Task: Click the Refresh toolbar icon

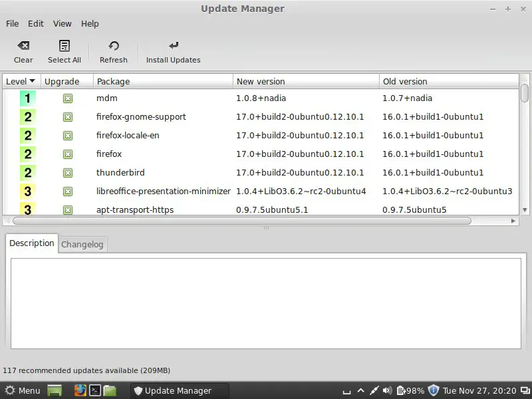Action: tap(114, 46)
